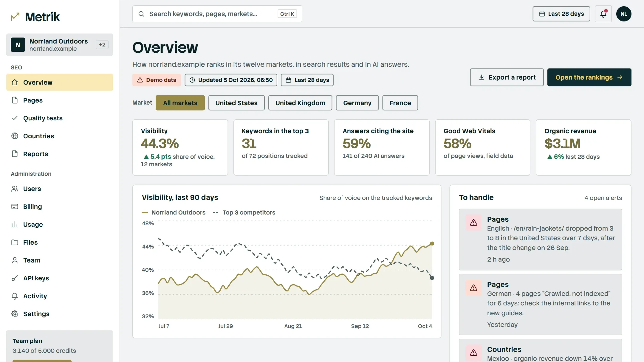This screenshot has width=644, height=362.
Task: Click the Demo data warning badge
Action: [x=157, y=80]
